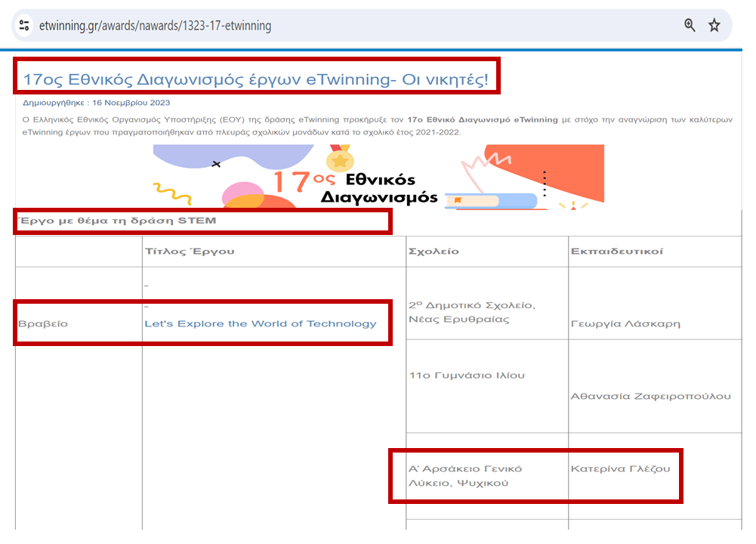Bookmark this page with the star icon

pyautogui.click(x=714, y=26)
